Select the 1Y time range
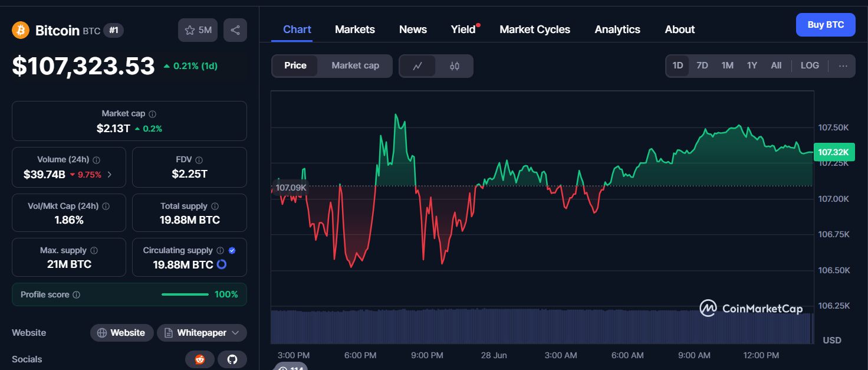This screenshot has height=370, width=868. 752,66
